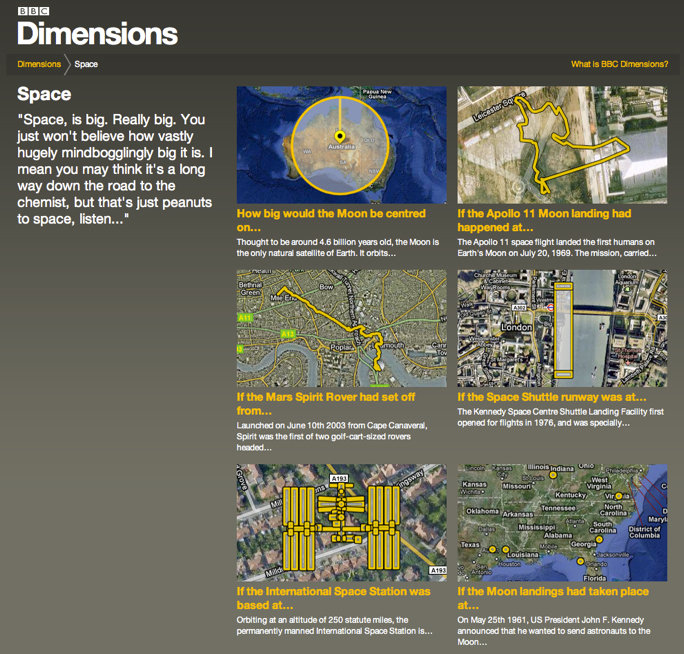Open 'If the Apollo 11 Moon landing had happened at...'
Image resolution: width=684 pixels, height=654 pixels.
[544, 220]
